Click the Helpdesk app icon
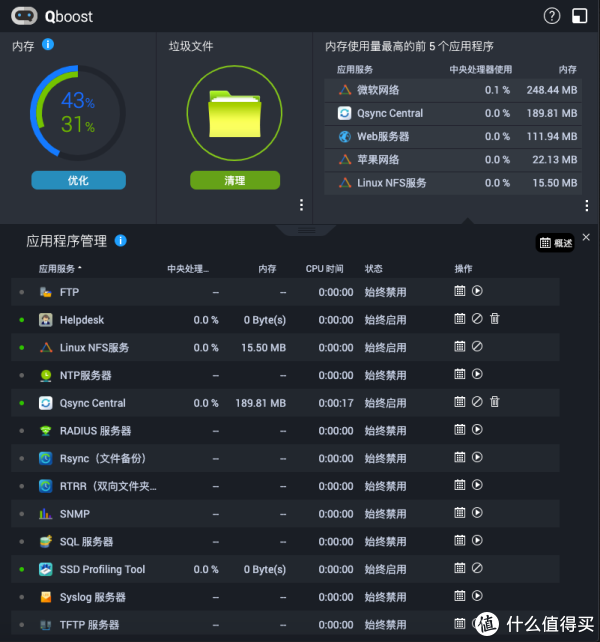 45,320
